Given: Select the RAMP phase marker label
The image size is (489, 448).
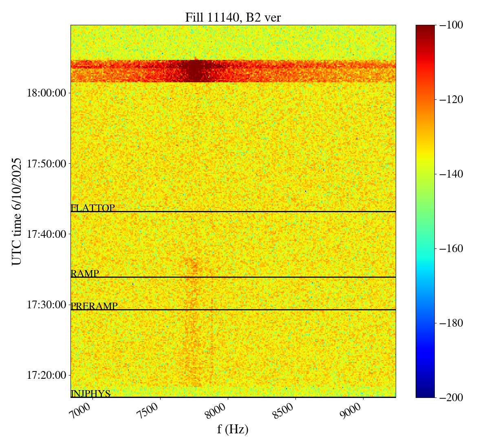Looking at the screenshot, I should point(85,273).
